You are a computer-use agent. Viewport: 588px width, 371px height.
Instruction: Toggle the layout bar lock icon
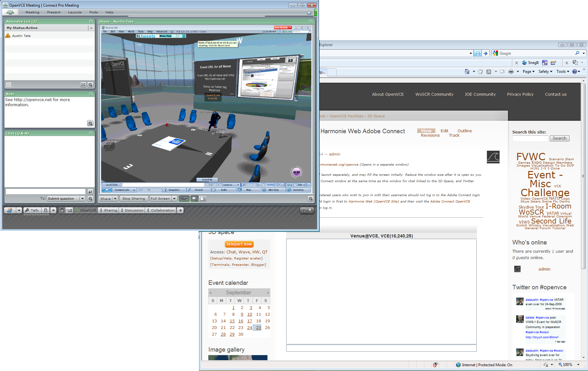click(62, 210)
